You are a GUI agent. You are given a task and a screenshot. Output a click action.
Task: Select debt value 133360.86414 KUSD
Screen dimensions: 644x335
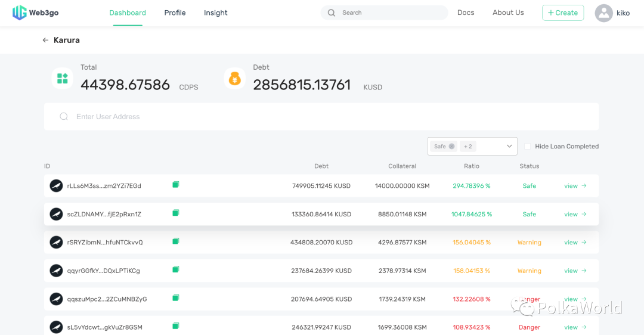321,215
